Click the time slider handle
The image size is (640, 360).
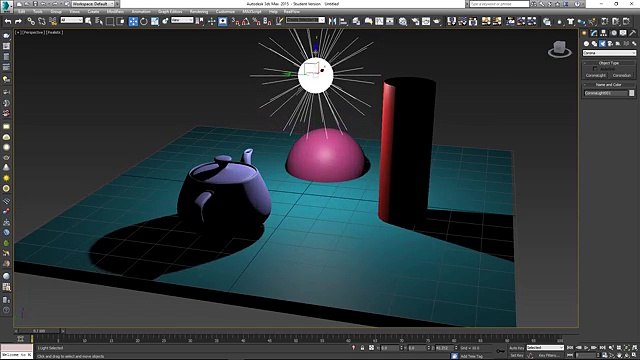(40, 331)
